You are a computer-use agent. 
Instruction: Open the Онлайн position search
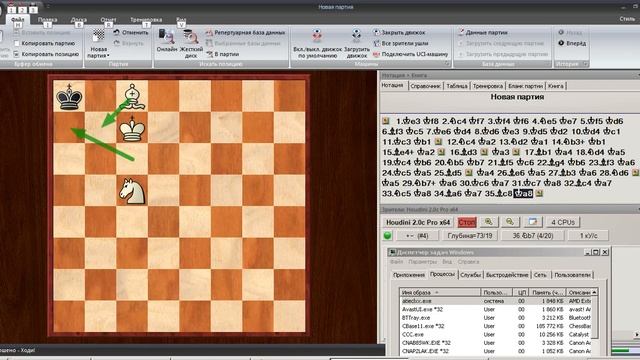point(167,40)
